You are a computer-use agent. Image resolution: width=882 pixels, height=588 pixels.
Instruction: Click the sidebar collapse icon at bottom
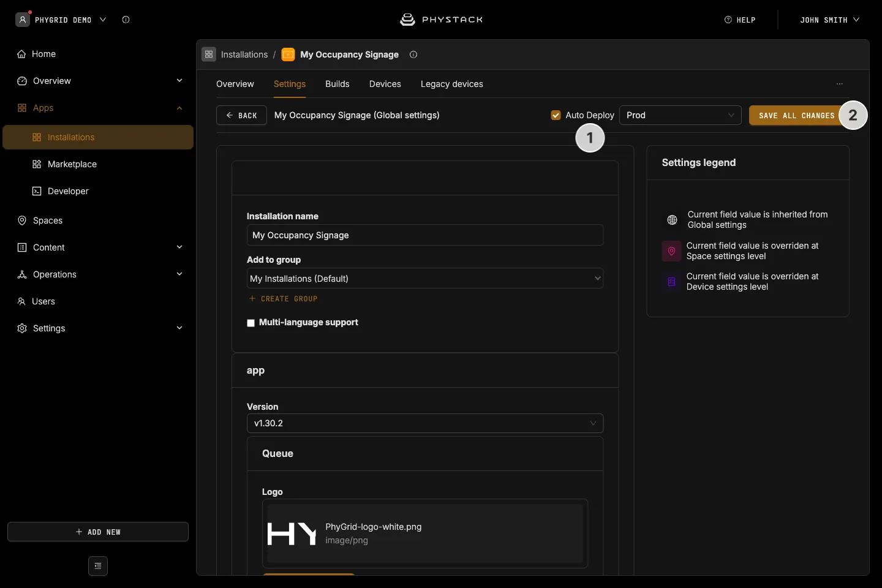[x=98, y=566]
